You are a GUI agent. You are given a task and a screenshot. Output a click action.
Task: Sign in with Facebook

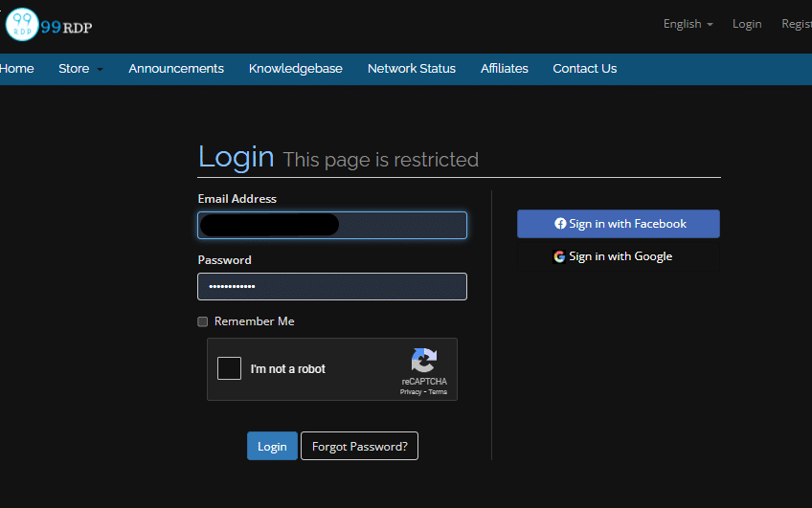(619, 224)
